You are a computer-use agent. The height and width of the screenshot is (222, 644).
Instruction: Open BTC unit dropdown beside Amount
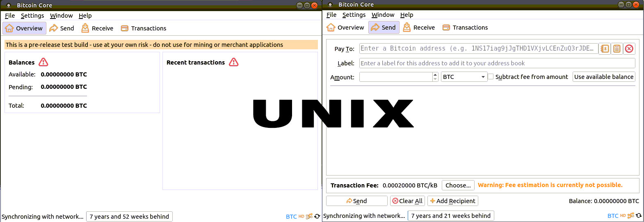pyautogui.click(x=464, y=77)
